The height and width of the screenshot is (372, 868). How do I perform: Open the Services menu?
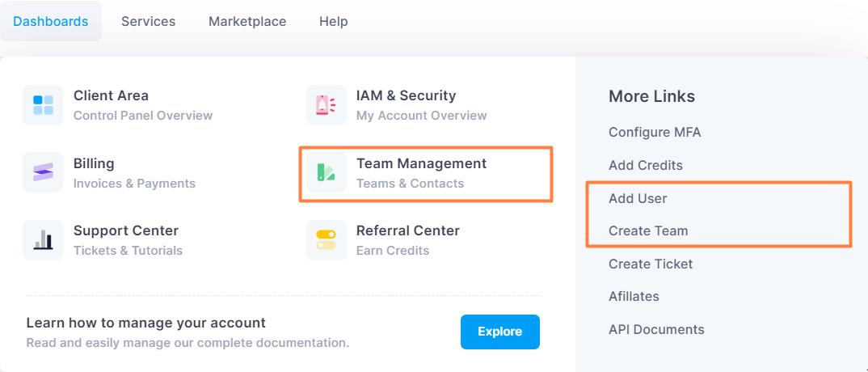click(149, 22)
